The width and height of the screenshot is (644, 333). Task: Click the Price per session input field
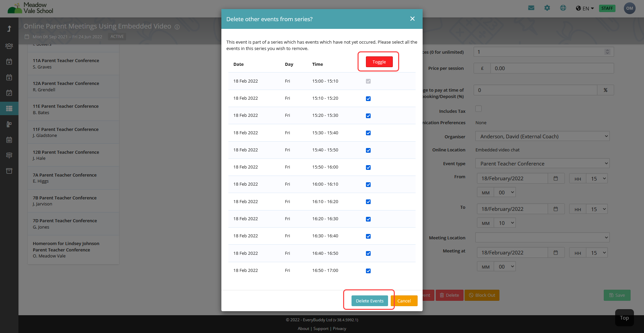pos(552,68)
